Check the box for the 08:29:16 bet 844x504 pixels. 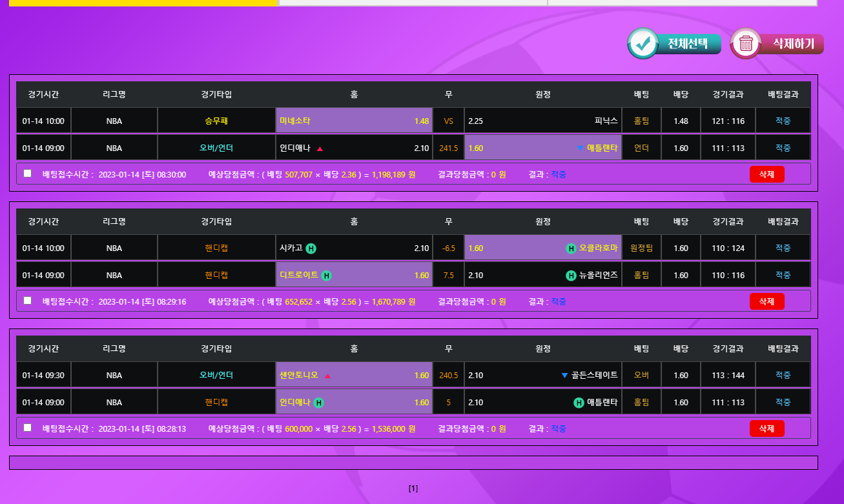click(x=27, y=301)
